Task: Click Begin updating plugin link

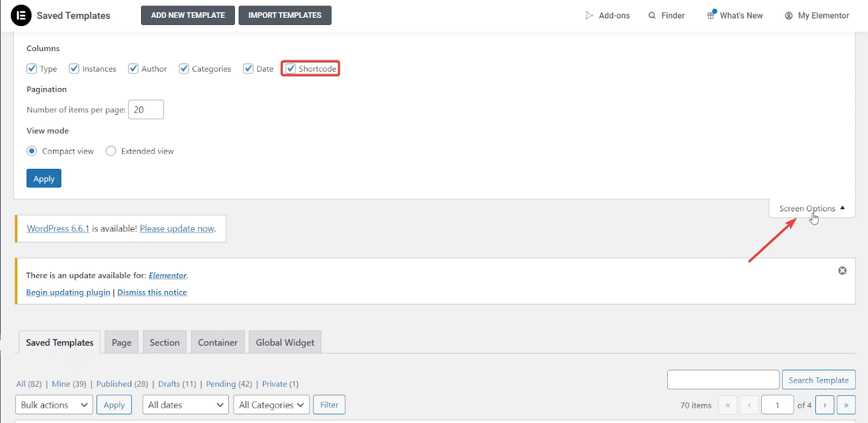Action: pos(68,292)
